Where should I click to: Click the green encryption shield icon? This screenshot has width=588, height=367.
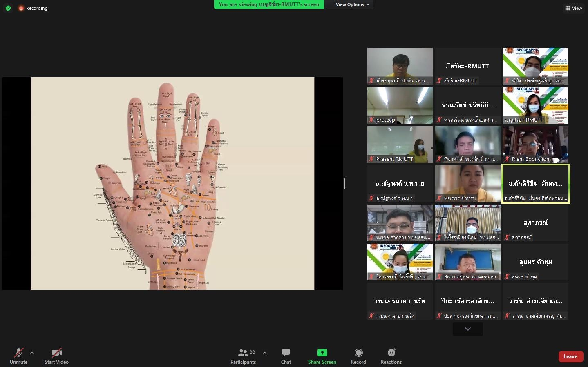point(8,8)
